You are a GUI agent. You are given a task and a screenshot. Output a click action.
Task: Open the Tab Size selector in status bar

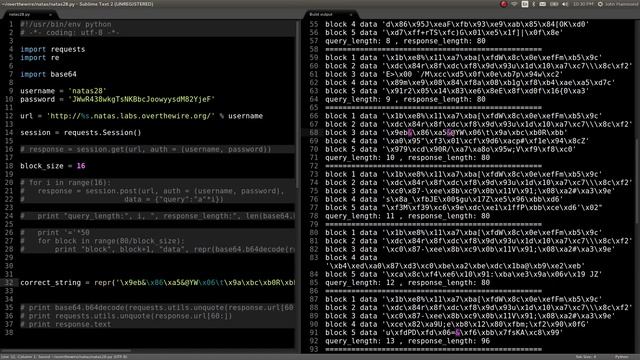point(586,357)
